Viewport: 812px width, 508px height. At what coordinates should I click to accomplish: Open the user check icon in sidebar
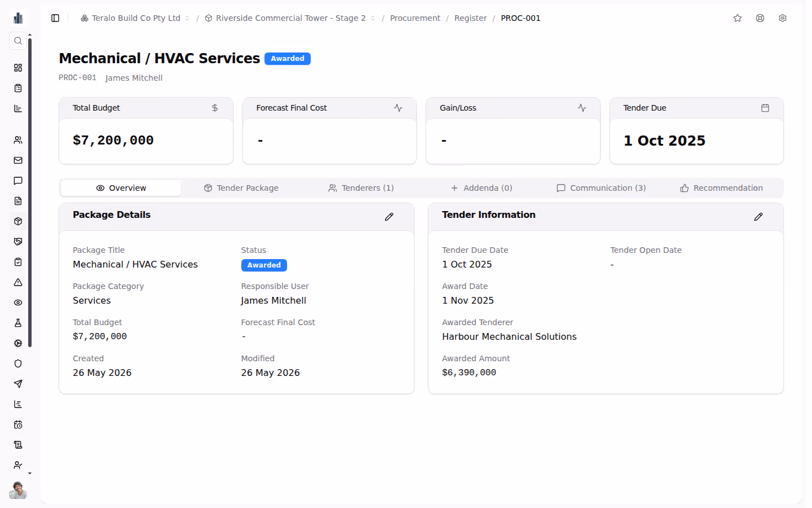point(18,465)
